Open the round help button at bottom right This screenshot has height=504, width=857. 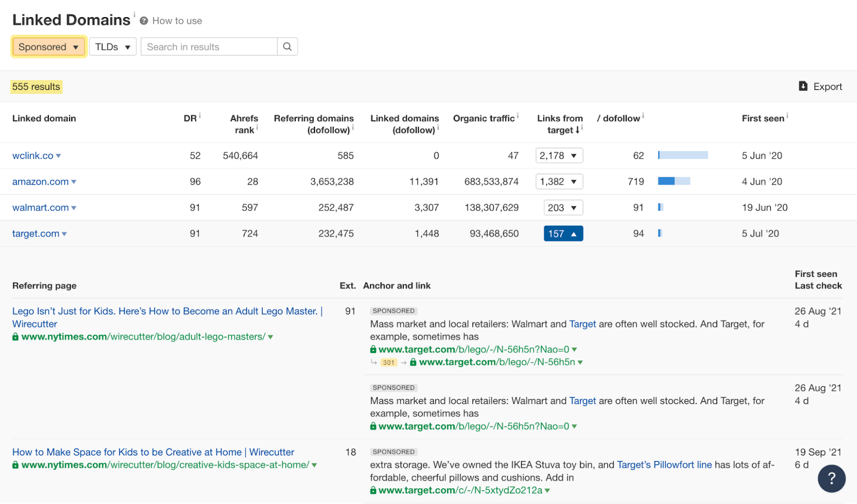[x=831, y=478]
